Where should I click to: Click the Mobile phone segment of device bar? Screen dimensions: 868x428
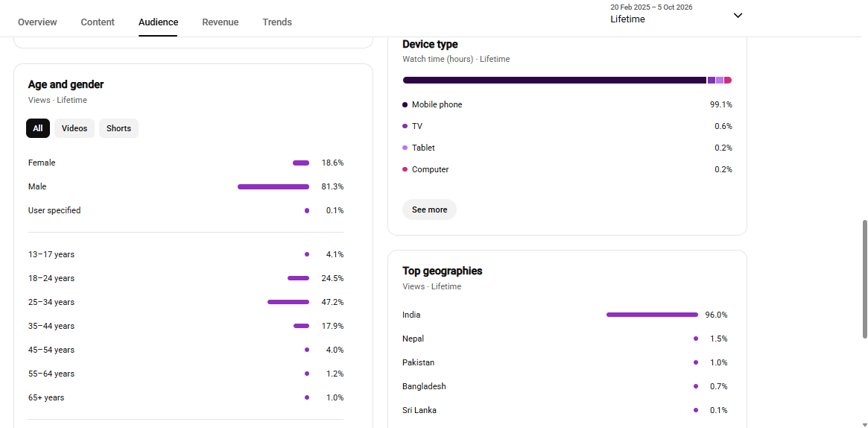point(554,81)
